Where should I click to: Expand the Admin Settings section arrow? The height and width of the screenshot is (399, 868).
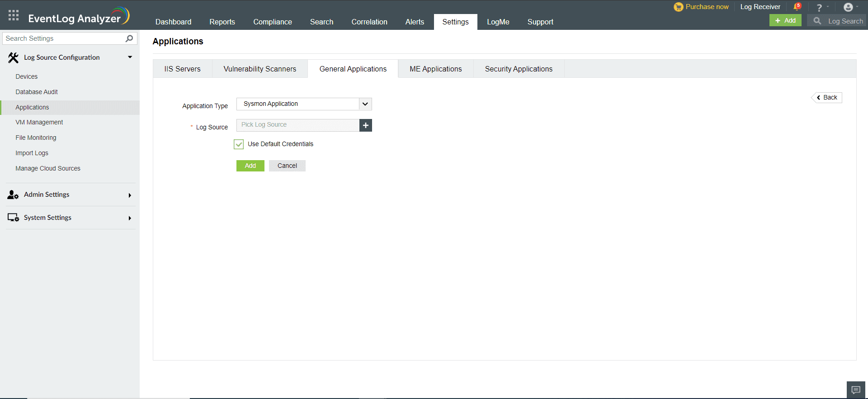(130, 195)
